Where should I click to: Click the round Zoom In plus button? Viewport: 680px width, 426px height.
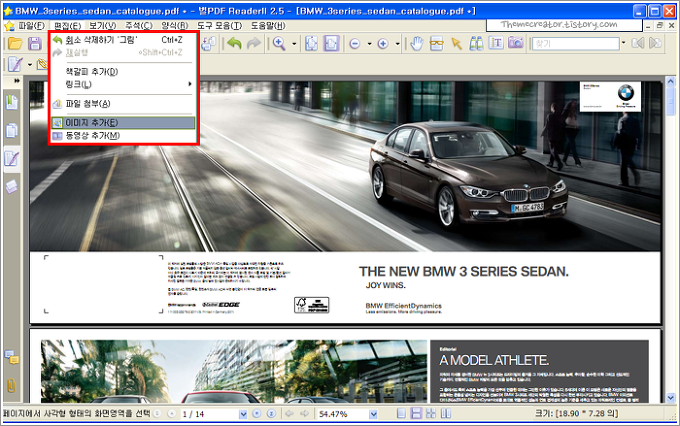(x=383, y=44)
